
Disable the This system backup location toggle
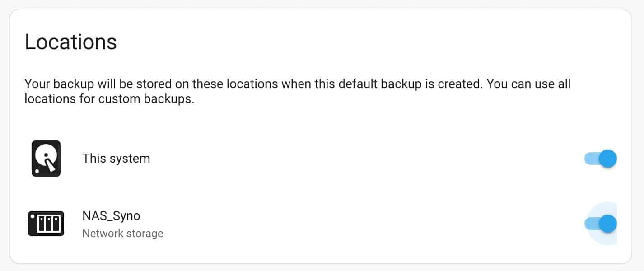[601, 159]
